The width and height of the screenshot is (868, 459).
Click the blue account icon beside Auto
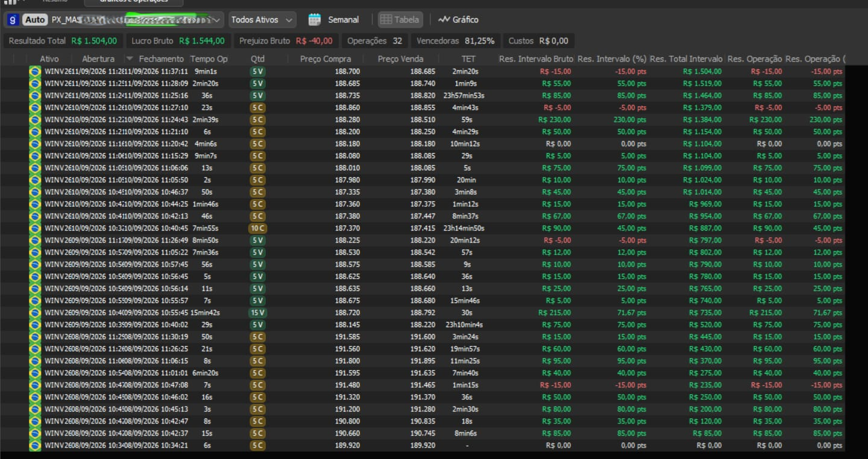point(13,20)
